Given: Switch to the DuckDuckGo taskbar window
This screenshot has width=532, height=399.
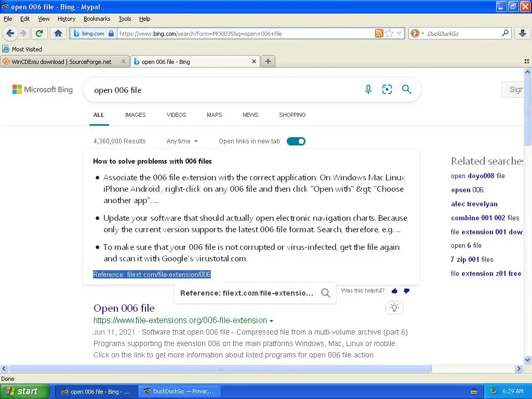Looking at the screenshot, I should (x=180, y=391).
